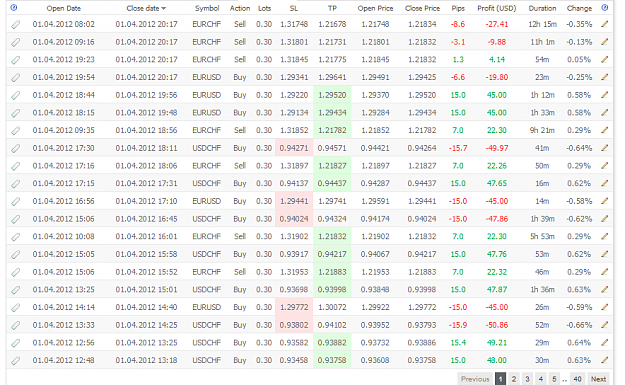Screen dimensions: 625x385
Task: Click the SL column header
Action: 294,8
